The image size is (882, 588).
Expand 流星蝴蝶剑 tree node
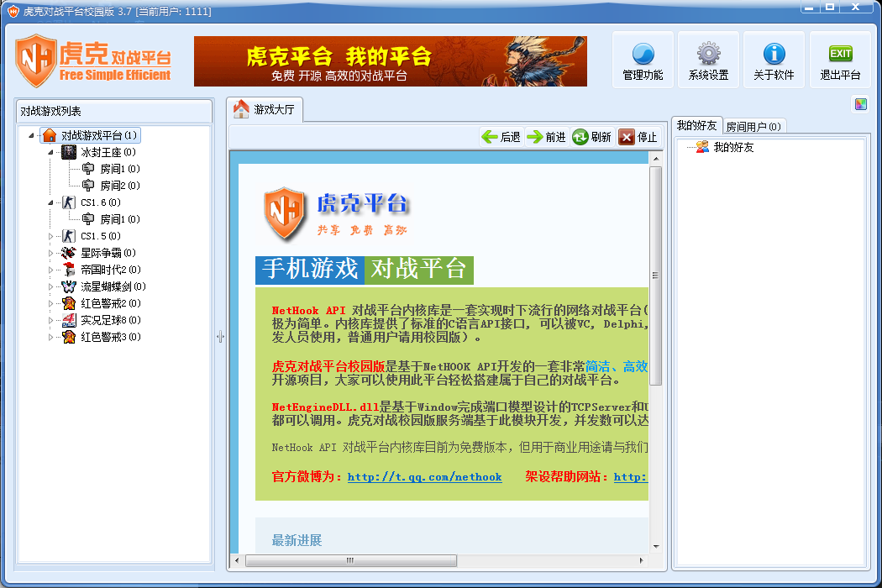point(50,287)
